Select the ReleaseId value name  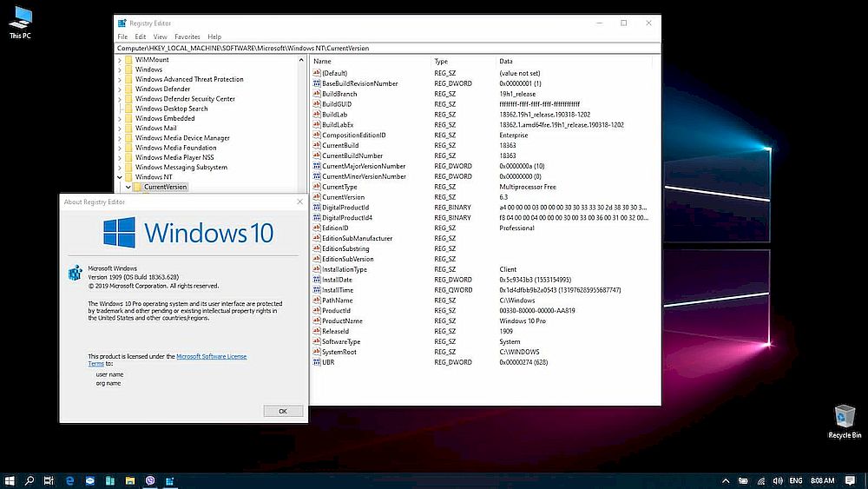335,331
